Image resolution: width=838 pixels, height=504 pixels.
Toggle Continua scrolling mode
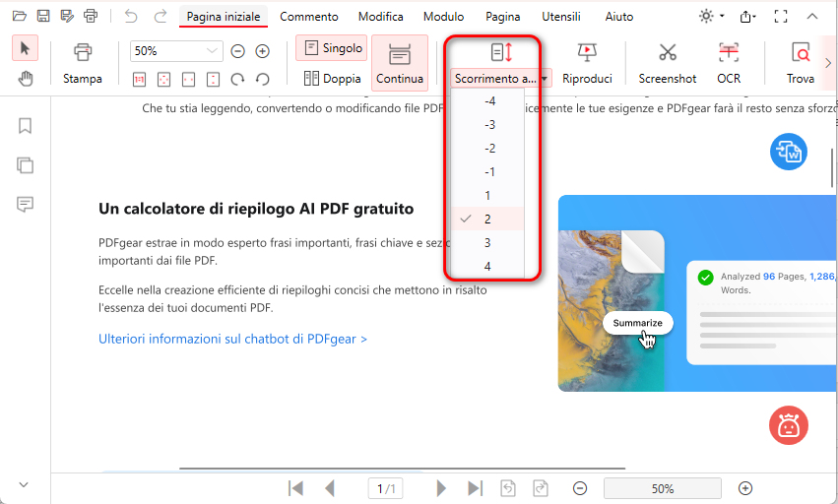point(400,63)
